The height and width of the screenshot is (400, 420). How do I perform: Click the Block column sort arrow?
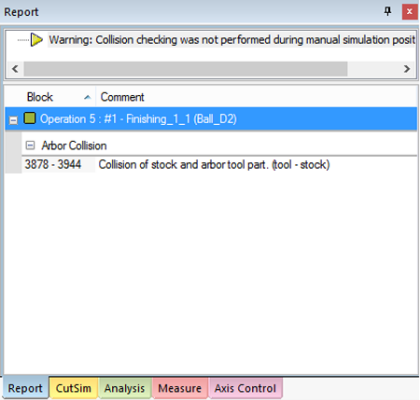click(x=87, y=97)
